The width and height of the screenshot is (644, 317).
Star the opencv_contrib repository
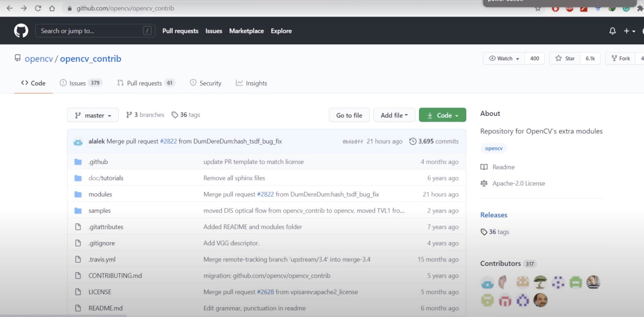pyautogui.click(x=565, y=58)
